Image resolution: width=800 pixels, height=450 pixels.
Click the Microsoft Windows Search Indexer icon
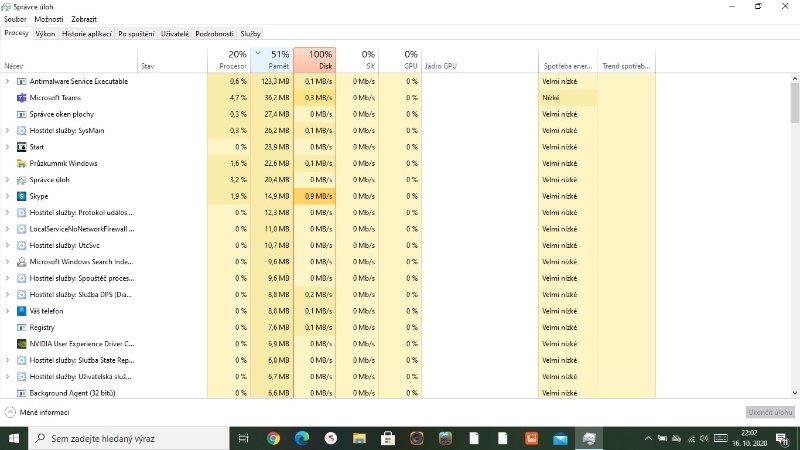click(21, 262)
